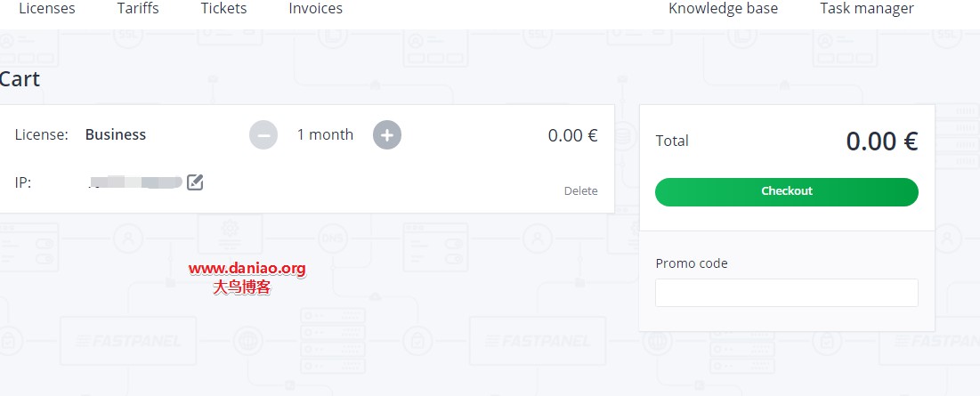Open the Task manager

867,9
